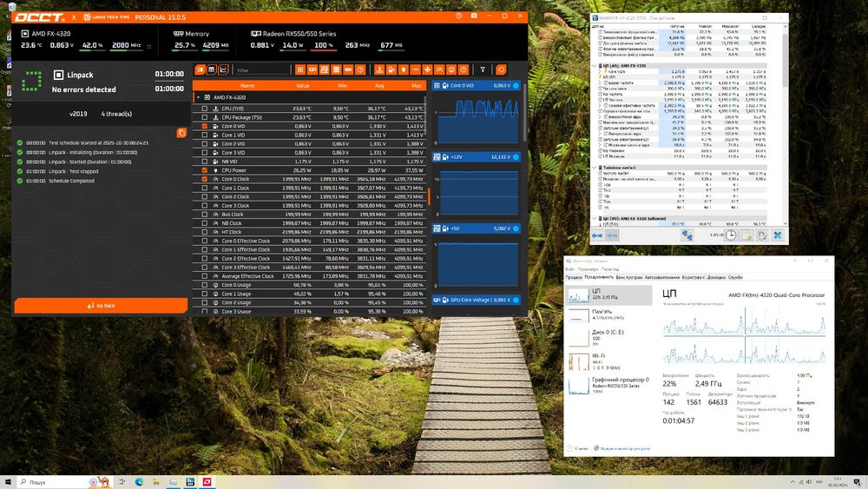The image size is (868, 489).
Task: Switch OCCT monitoring to table view icon
Action: tap(212, 69)
